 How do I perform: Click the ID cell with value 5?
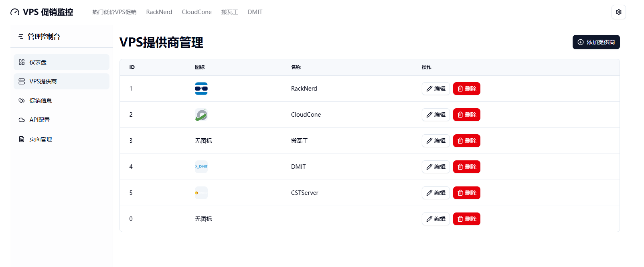click(x=131, y=193)
